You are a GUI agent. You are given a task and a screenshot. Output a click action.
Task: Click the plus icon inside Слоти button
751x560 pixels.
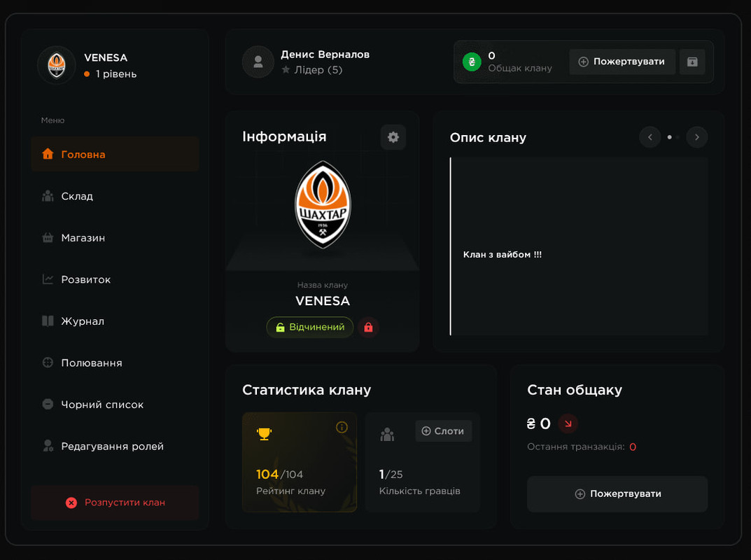click(x=426, y=431)
